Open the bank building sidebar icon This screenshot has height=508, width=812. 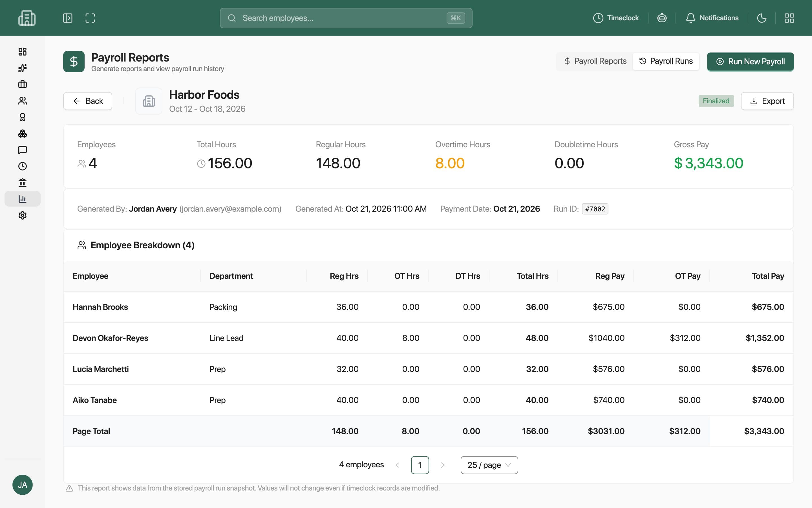pos(23,182)
